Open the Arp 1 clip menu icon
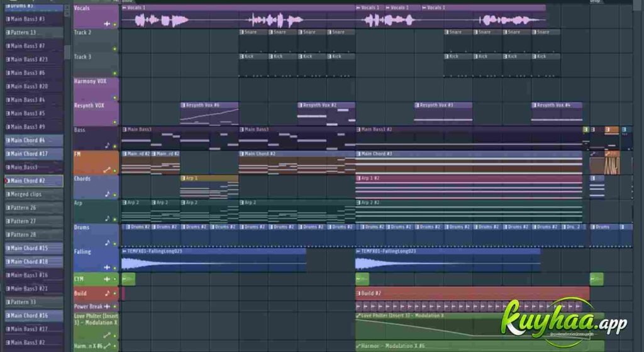Screen dimensions: 644x352 183,178
